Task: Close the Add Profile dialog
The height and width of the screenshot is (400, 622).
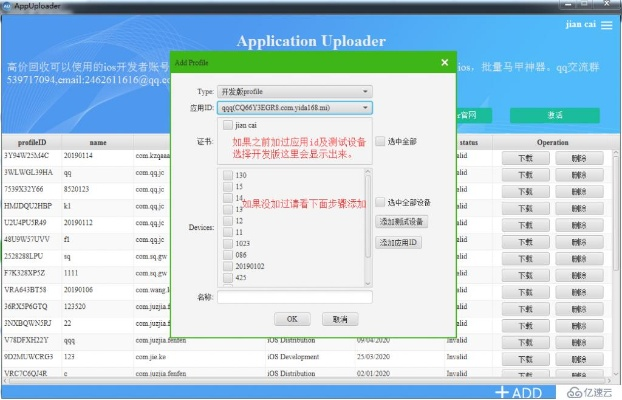Action: click(443, 62)
